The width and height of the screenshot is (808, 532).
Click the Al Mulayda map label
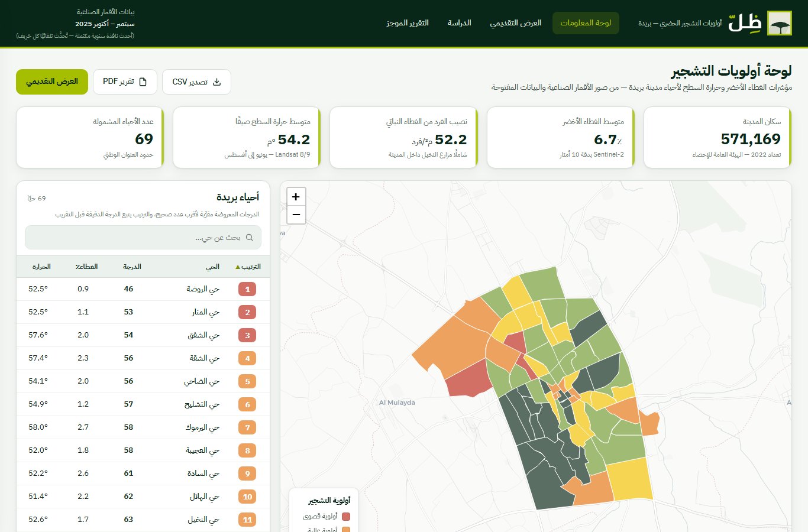pyautogui.click(x=397, y=403)
